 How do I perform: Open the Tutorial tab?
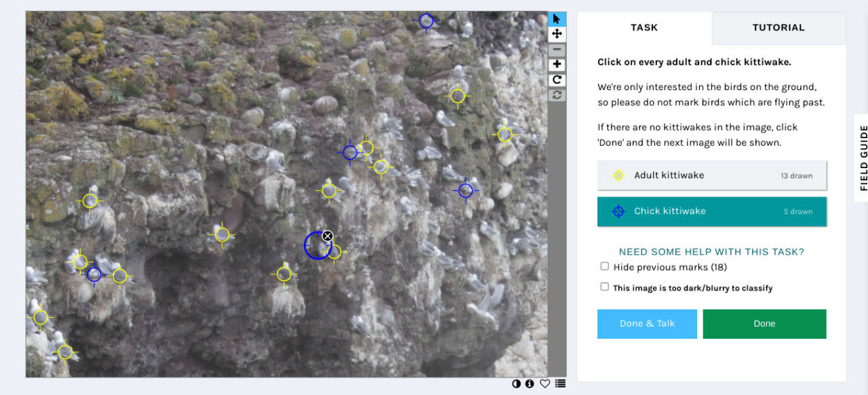pyautogui.click(x=778, y=28)
